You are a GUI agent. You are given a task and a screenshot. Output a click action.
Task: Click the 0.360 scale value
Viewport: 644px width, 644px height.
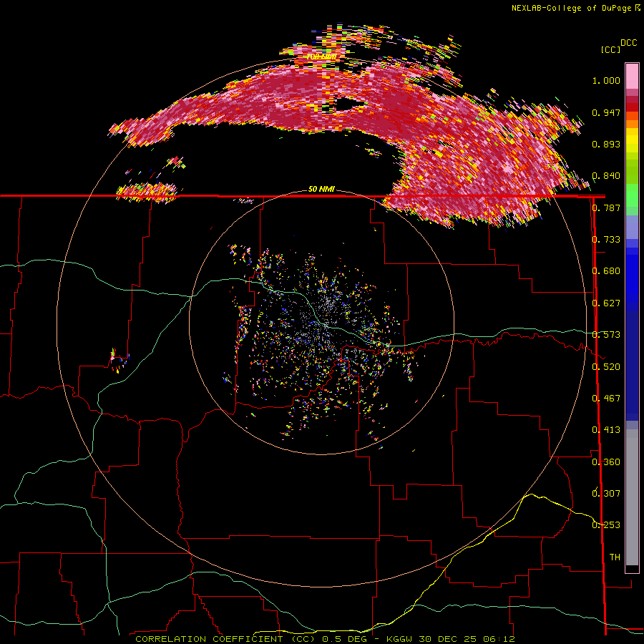point(606,462)
